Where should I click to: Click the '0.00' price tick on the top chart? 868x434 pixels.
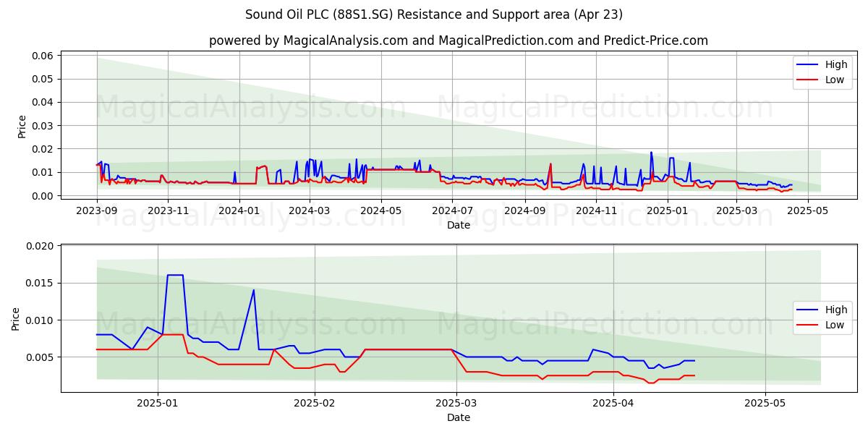coord(44,196)
